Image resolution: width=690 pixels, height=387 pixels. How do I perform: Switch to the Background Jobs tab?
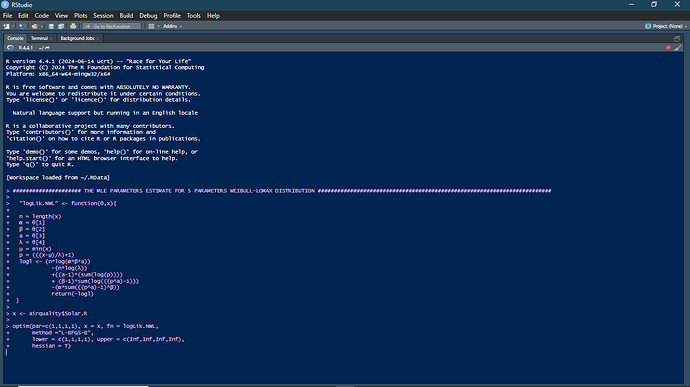77,38
